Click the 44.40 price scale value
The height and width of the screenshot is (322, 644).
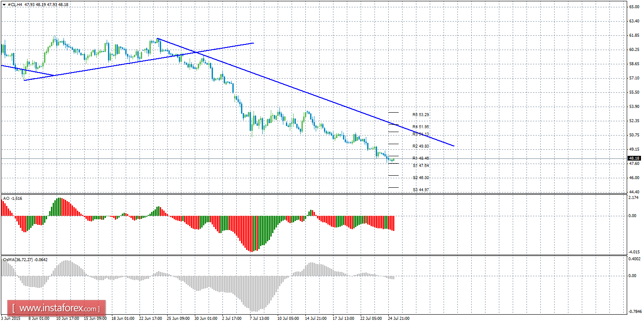[x=634, y=192]
